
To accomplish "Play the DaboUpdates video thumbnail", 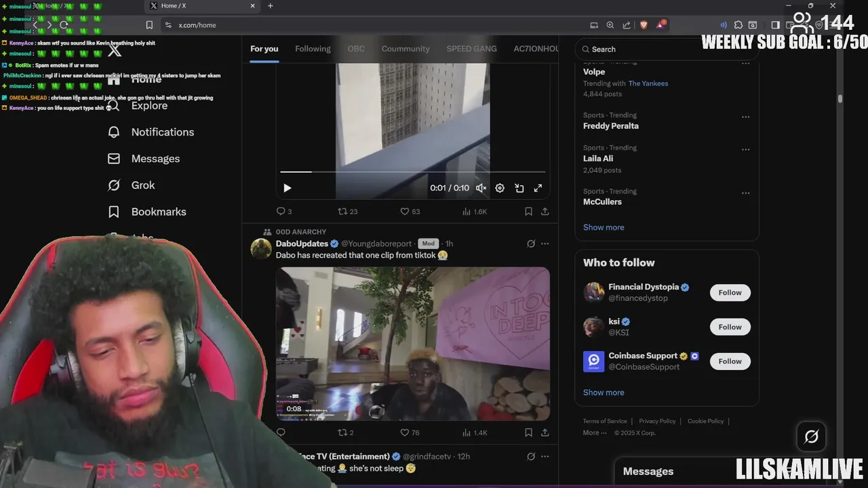I will pos(412,344).
